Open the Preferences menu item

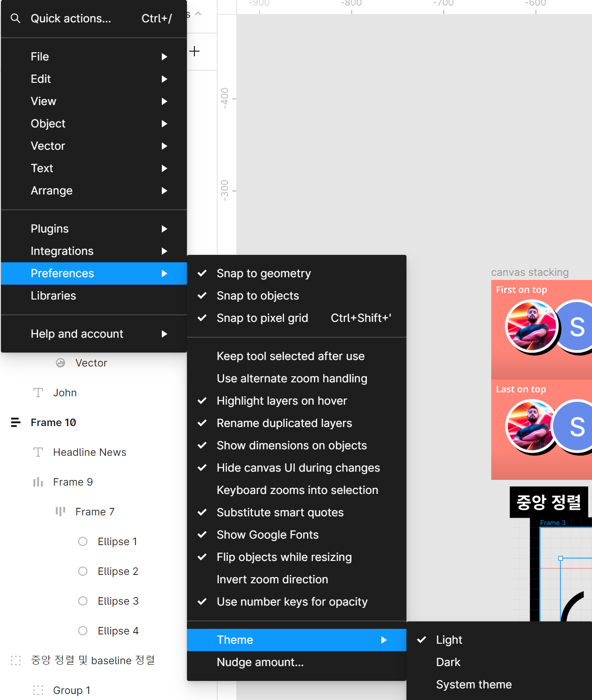(94, 273)
